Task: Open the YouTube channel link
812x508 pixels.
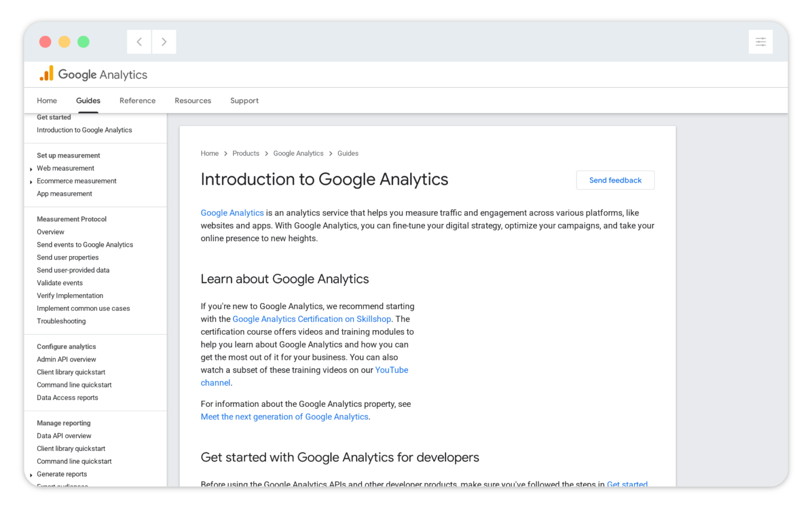Action: pyautogui.click(x=391, y=370)
